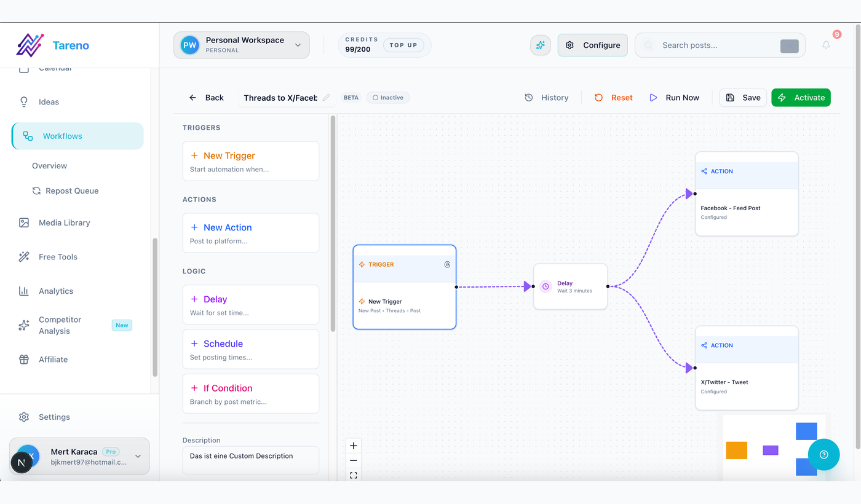Add a Delay logic block
Screen dimensions: 861x504
[251, 305]
